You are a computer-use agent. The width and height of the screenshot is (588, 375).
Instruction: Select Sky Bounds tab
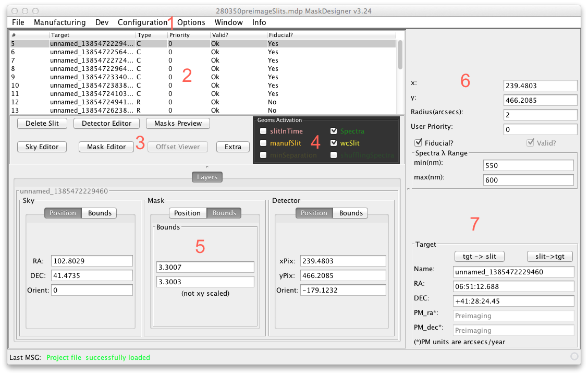coord(100,213)
